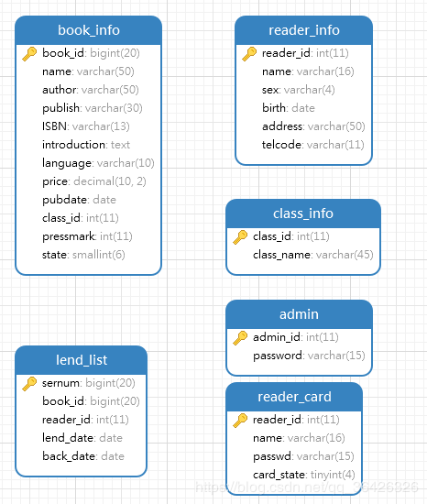Click the key icon next to admin_id
427x504 pixels.
coord(240,338)
